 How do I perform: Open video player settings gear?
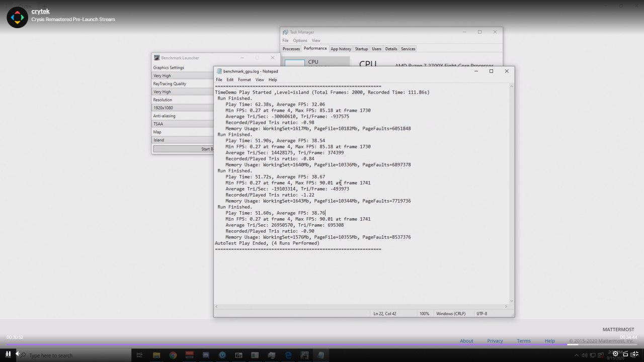click(x=615, y=354)
